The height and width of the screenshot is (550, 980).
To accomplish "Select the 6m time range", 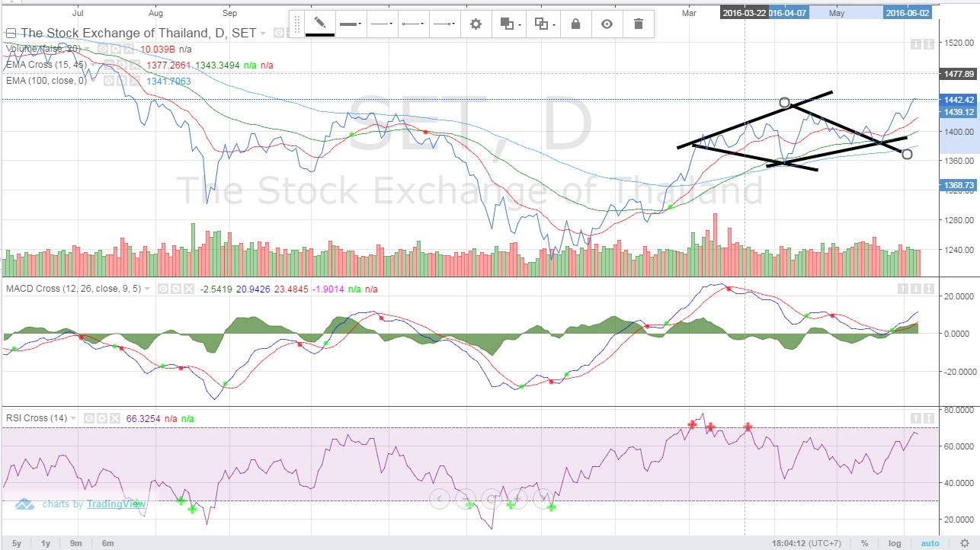I will [x=107, y=543].
